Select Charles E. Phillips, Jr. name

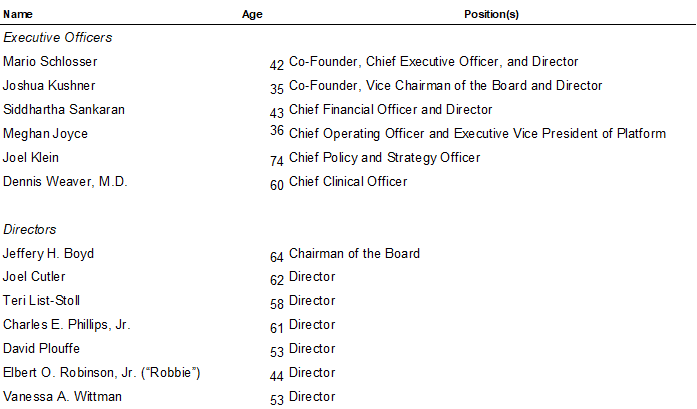click(x=67, y=325)
